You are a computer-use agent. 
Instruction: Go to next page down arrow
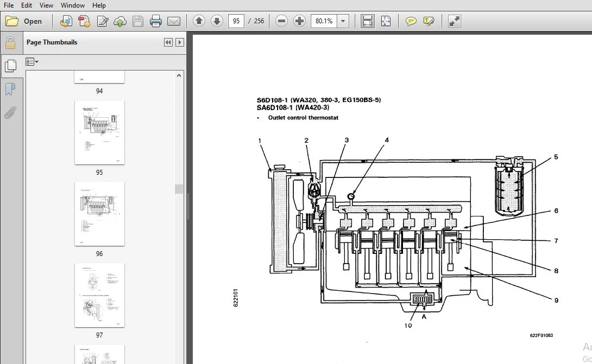217,21
